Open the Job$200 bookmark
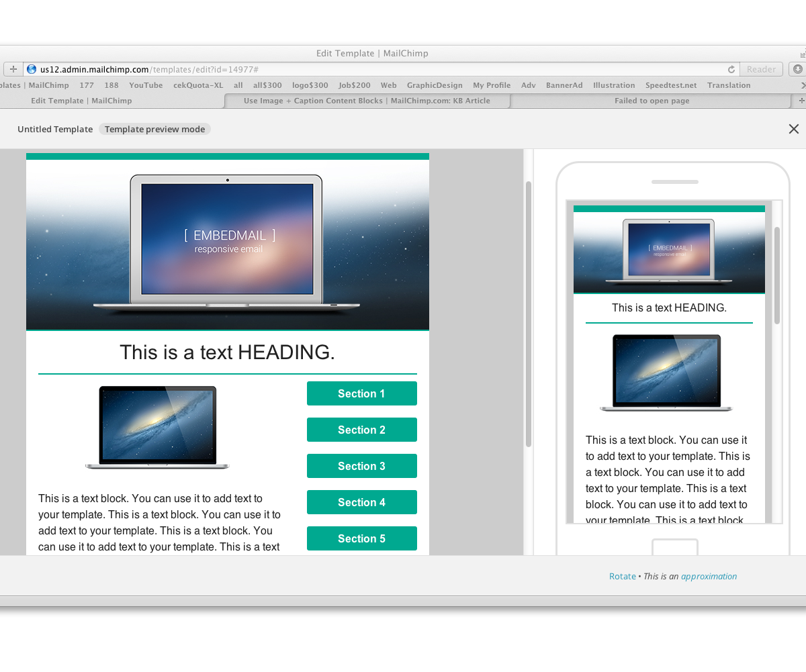806x672 pixels. (x=355, y=85)
